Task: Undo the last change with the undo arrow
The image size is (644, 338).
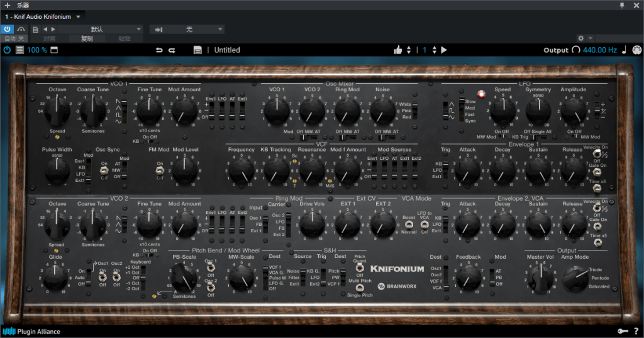Action: click(x=159, y=50)
